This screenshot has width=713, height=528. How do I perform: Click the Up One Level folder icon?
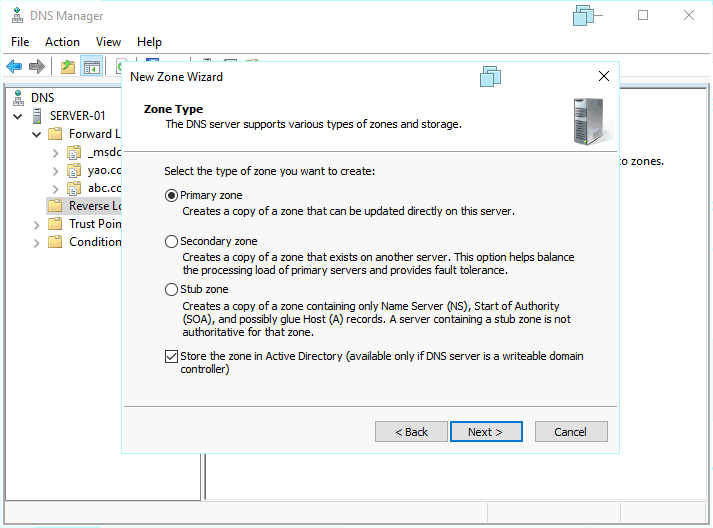(67, 67)
